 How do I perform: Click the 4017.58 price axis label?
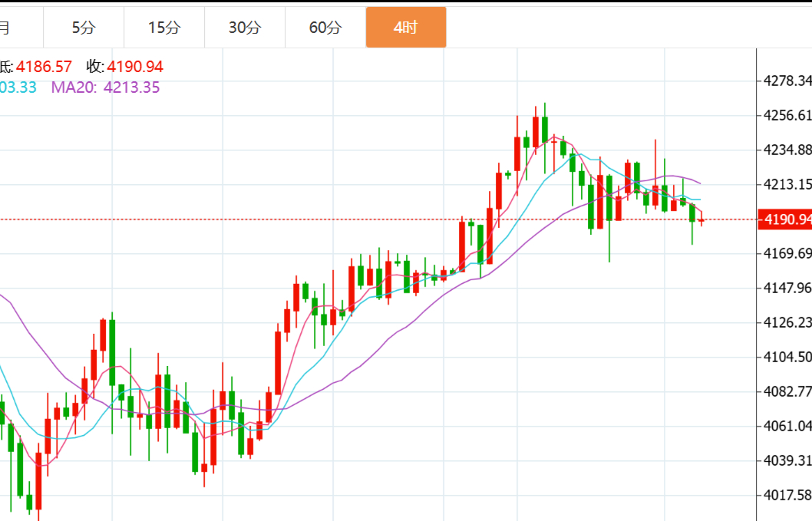(787, 495)
